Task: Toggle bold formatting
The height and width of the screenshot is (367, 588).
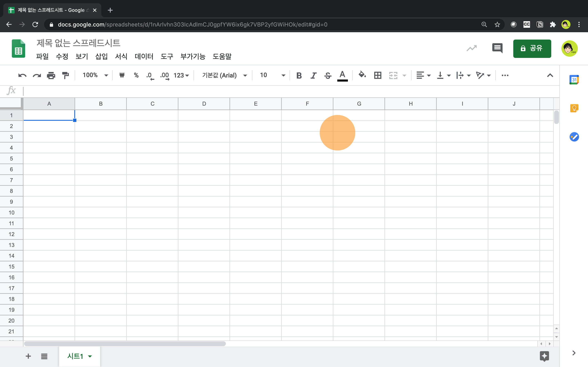Action: coord(299,75)
